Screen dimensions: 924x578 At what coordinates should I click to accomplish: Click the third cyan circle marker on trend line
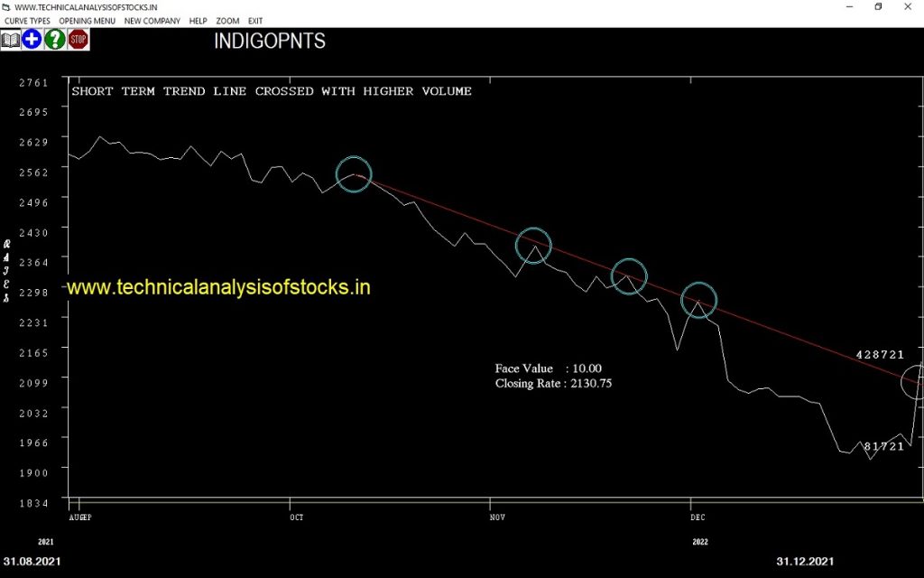(629, 276)
